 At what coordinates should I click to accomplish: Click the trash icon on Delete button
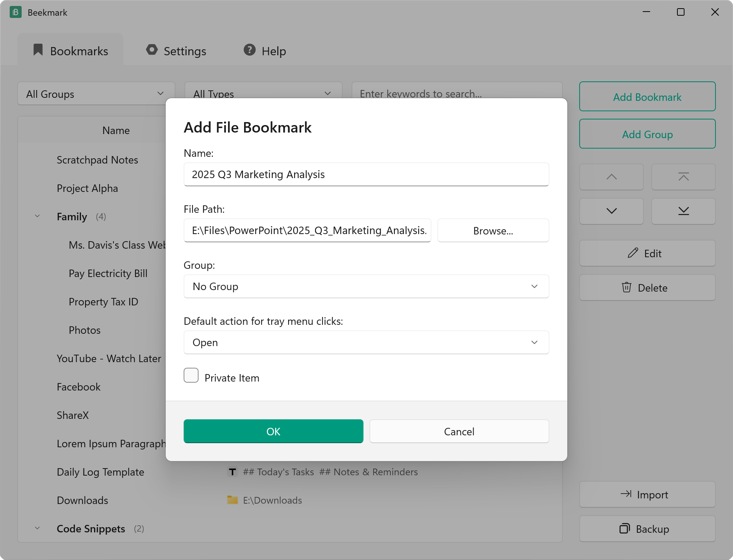tap(627, 287)
